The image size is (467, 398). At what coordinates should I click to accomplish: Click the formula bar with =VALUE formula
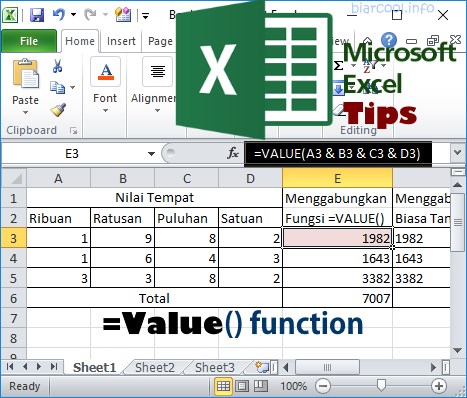[337, 154]
